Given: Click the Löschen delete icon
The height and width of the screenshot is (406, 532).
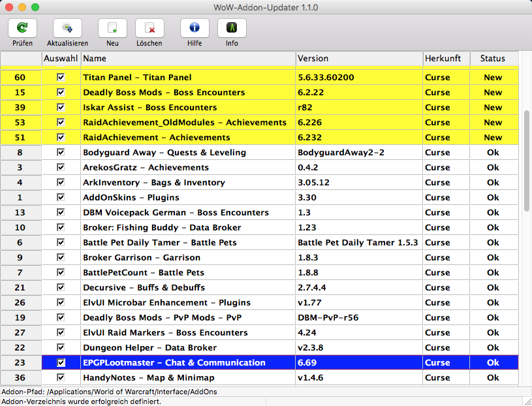Looking at the screenshot, I should pos(149,28).
